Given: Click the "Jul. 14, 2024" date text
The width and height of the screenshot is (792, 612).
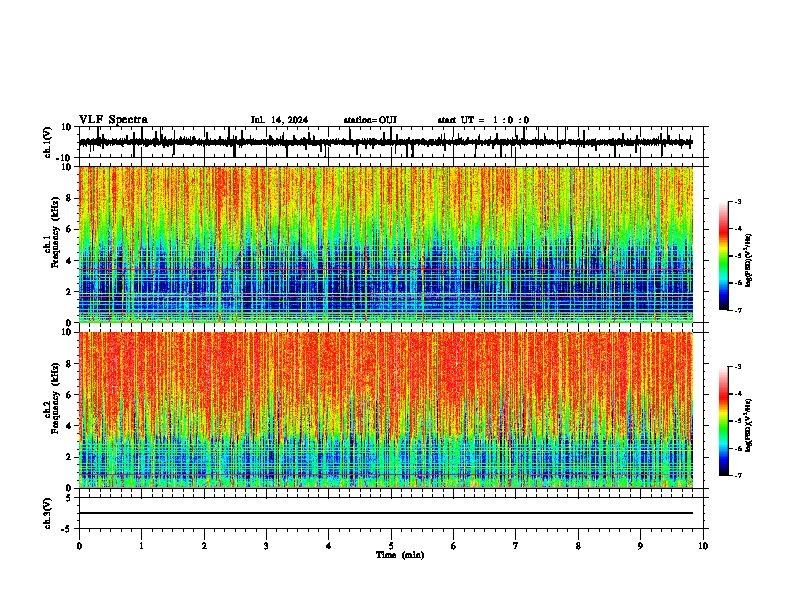Looking at the screenshot, I should coord(279,120).
